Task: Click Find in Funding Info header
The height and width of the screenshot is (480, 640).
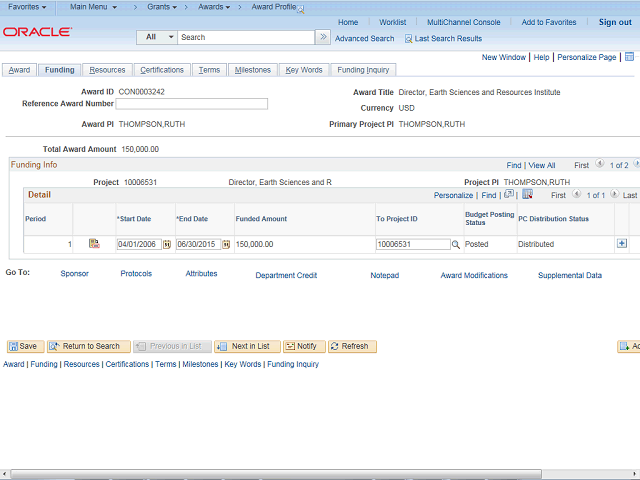Action: tap(513, 165)
